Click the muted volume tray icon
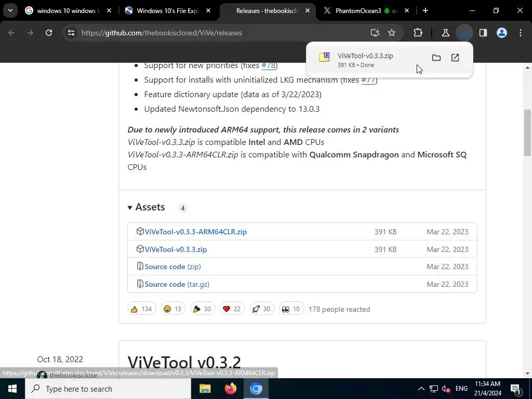The height and width of the screenshot is (399, 532). click(x=446, y=389)
